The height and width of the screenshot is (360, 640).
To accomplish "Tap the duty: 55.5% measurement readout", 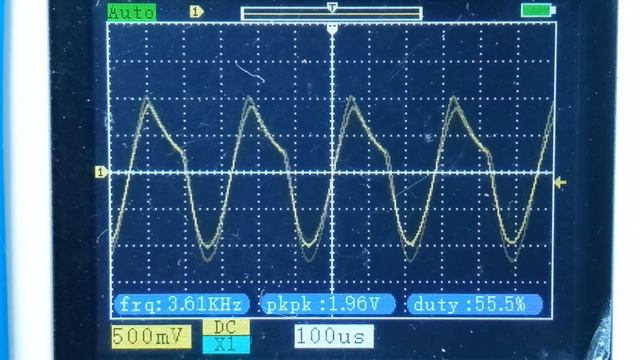I will (475, 304).
